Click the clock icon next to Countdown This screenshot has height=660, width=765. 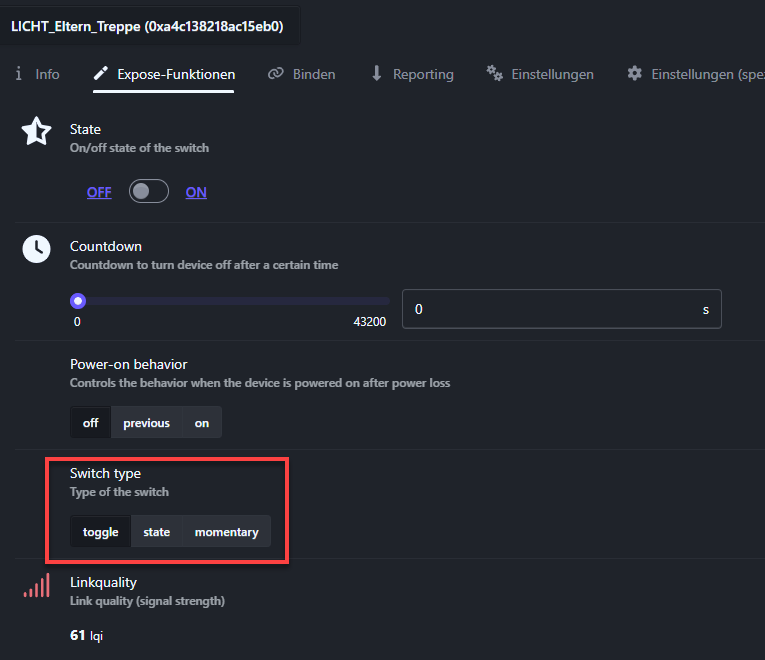(x=36, y=249)
